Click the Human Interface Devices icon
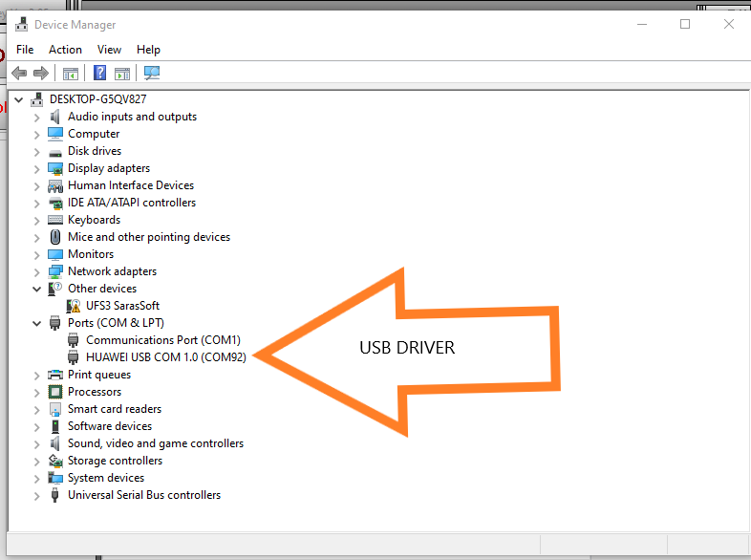Viewport: 751px width, 560px height. click(55, 185)
